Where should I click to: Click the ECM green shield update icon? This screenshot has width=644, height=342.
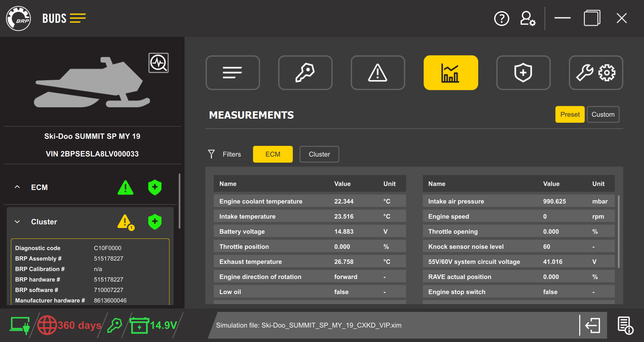pos(155,187)
